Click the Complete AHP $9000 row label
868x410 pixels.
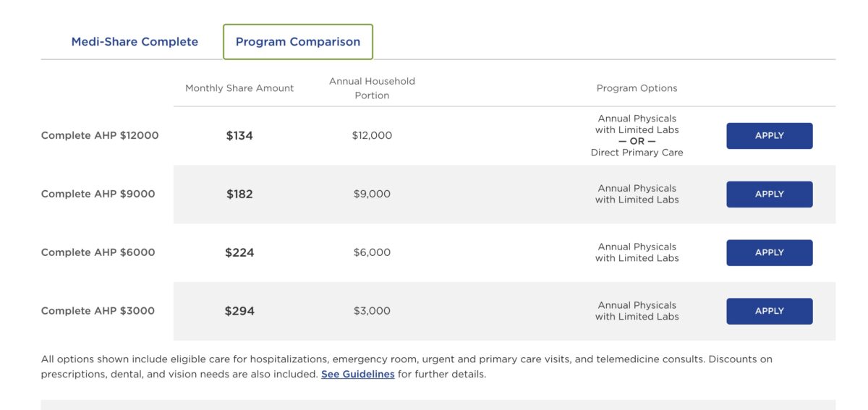98,194
